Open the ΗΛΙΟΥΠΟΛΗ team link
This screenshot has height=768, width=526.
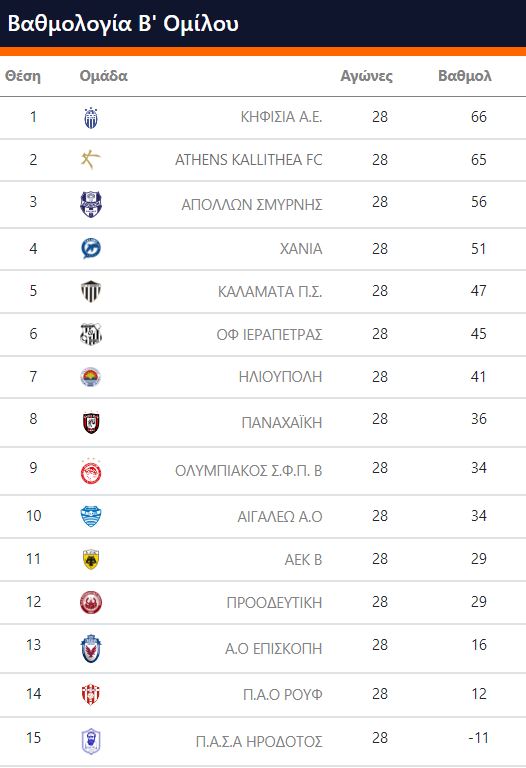(281, 377)
